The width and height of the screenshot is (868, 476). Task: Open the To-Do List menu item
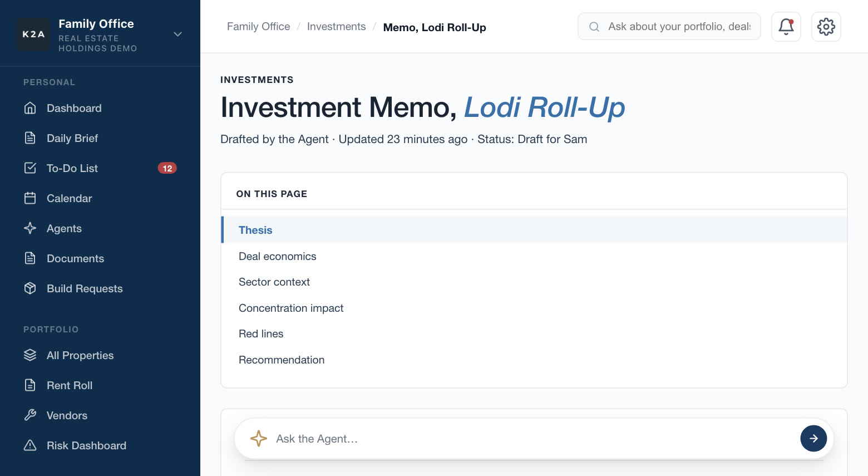[100, 168]
